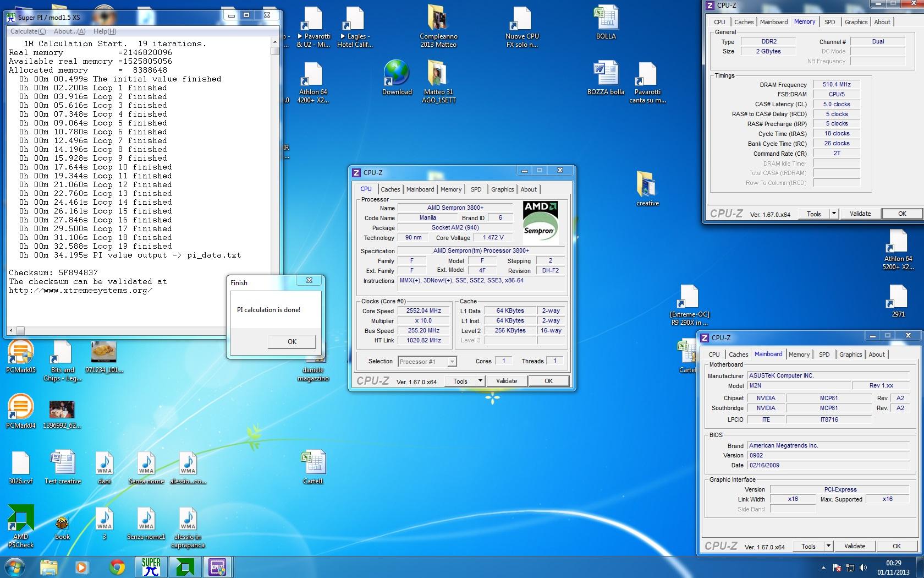Click the Core Speed value 2552.04 MHz
The width and height of the screenshot is (924, 578).
point(424,310)
